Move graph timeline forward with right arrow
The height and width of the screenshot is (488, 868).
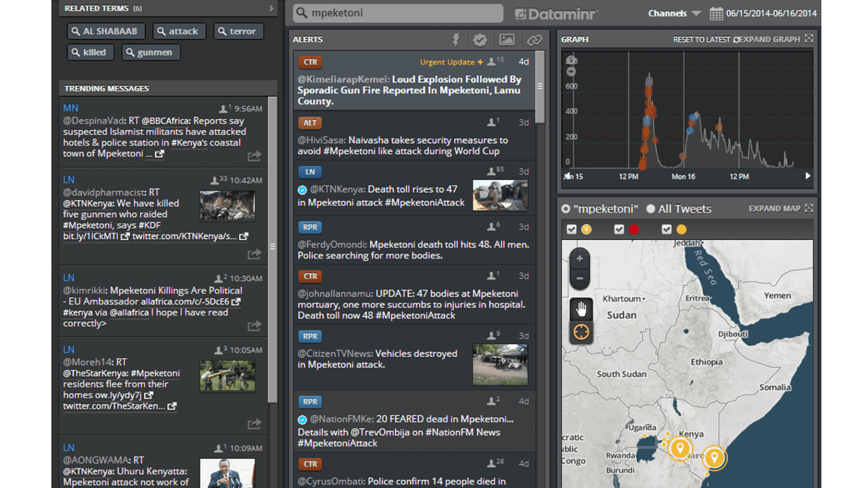click(808, 176)
